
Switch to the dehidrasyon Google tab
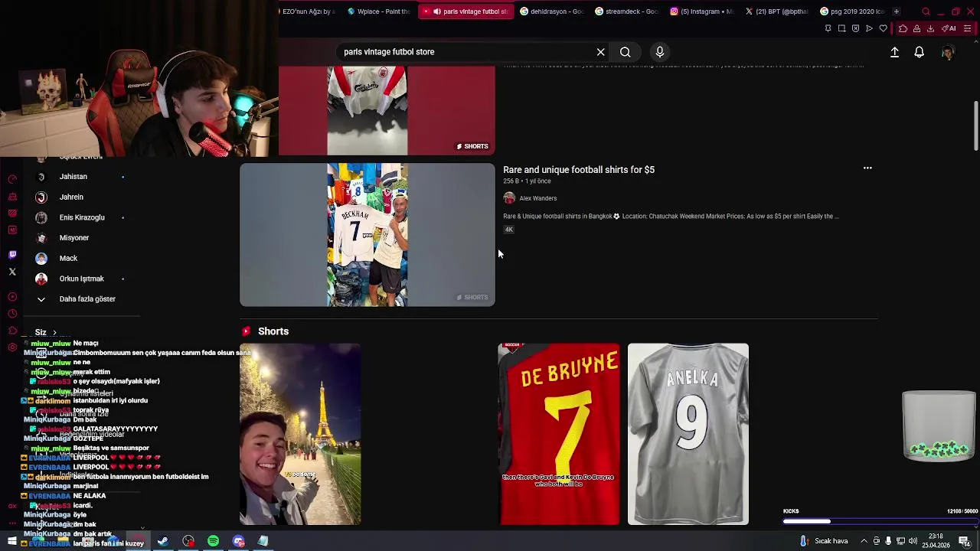pos(551,11)
